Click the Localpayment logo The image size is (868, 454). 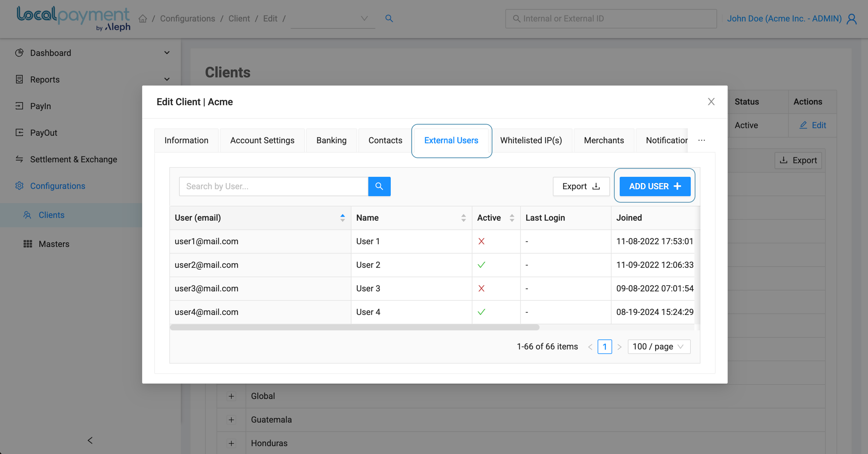[x=73, y=18]
